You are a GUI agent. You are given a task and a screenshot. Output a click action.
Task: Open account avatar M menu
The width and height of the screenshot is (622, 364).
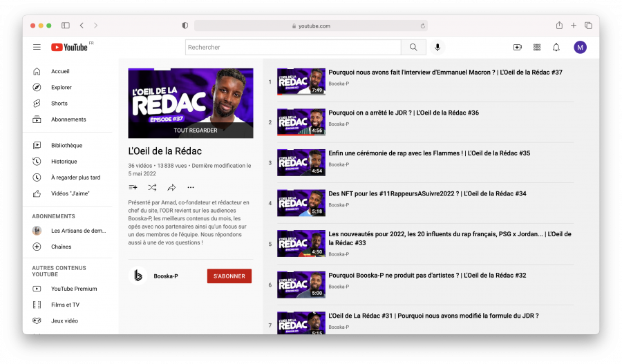[x=580, y=47]
